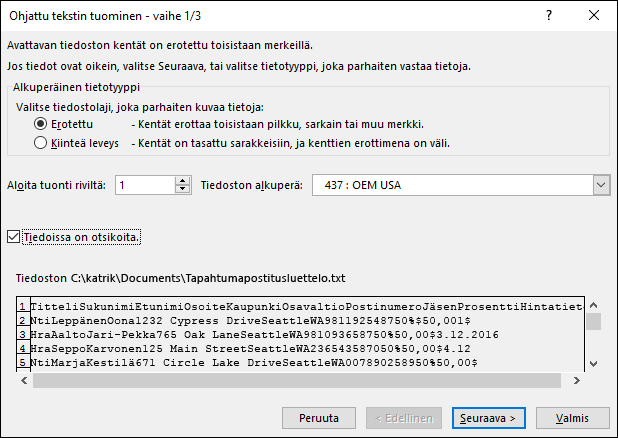Click preview horizontal scrollbar left arrow
Viewport: 618px width, 438px height.
(x=24, y=380)
